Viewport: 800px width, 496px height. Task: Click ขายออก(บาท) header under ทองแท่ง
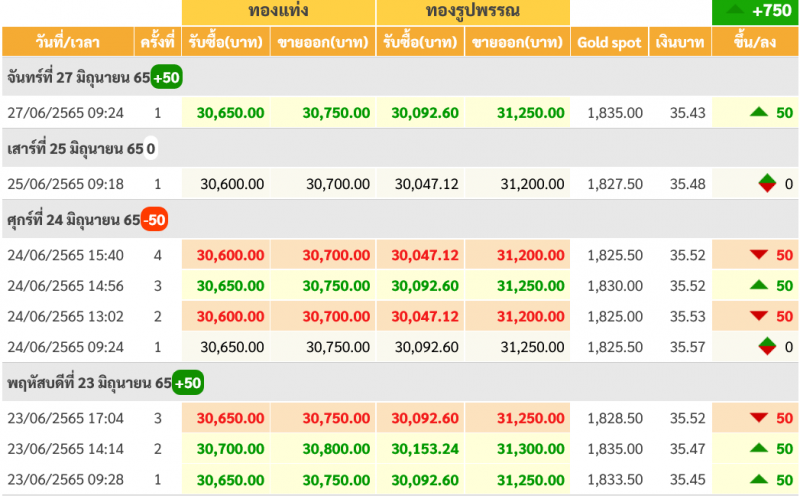tap(323, 42)
